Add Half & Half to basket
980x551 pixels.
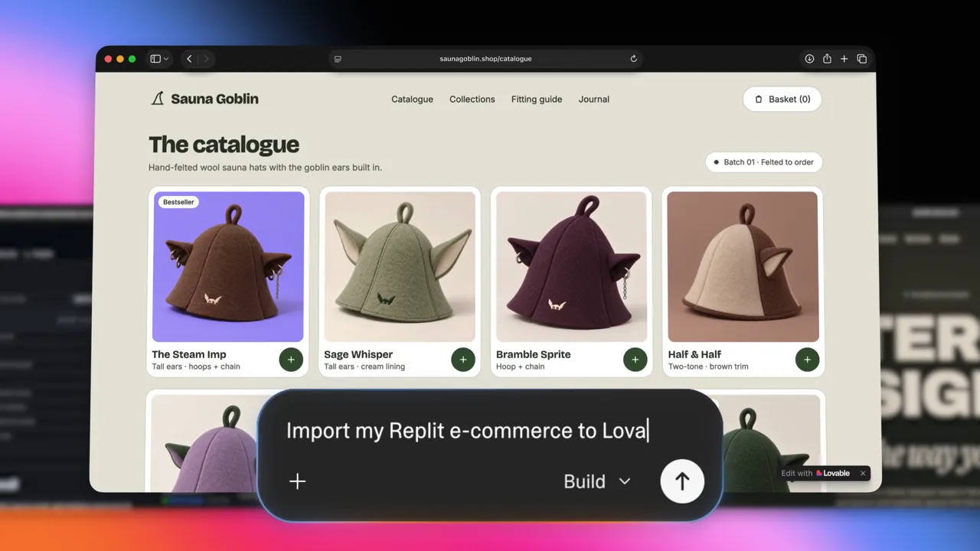(807, 360)
